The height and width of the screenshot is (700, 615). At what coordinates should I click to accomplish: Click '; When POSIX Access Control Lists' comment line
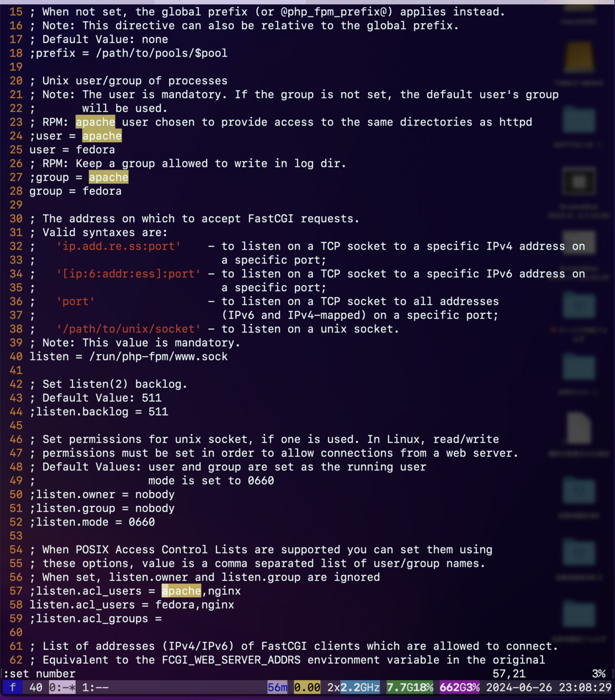click(x=261, y=549)
